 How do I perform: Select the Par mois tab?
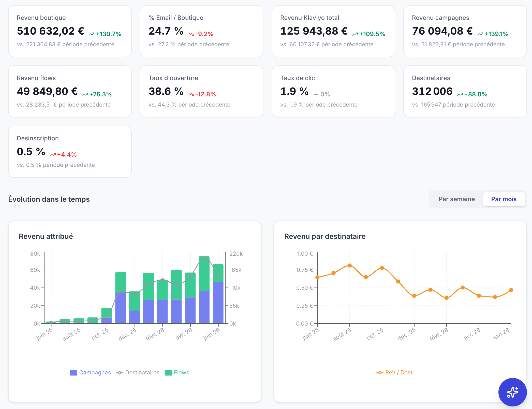click(x=504, y=199)
